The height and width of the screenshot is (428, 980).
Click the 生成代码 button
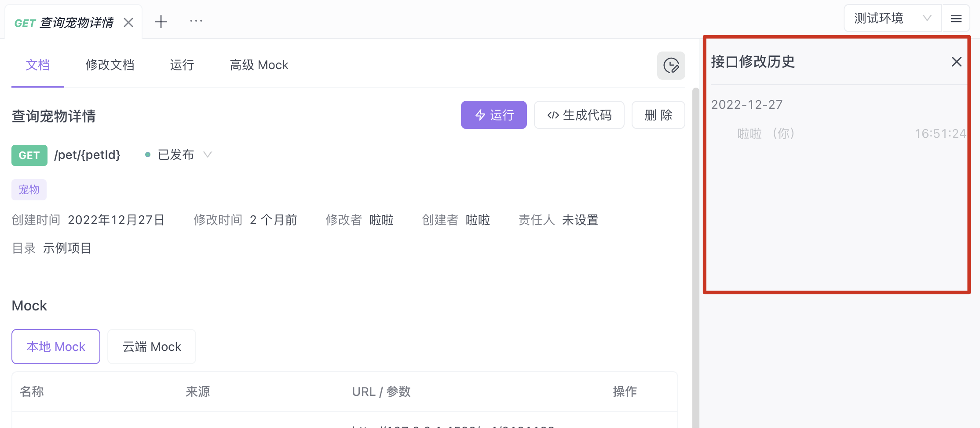[x=579, y=115]
